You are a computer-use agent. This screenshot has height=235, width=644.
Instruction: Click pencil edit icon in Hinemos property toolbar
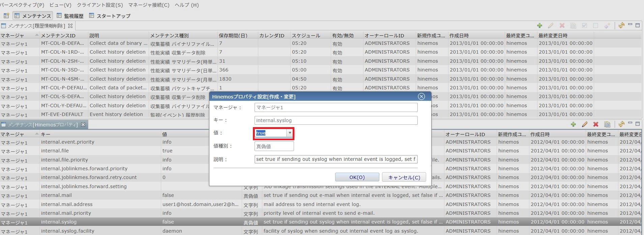[585, 124]
